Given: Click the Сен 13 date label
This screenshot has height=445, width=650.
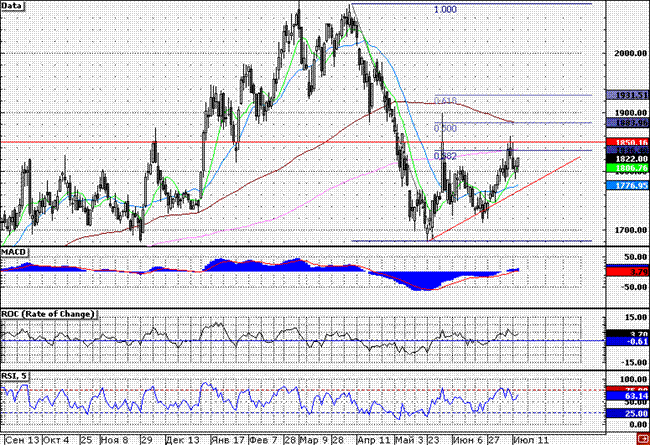Looking at the screenshot, I should (21, 439).
